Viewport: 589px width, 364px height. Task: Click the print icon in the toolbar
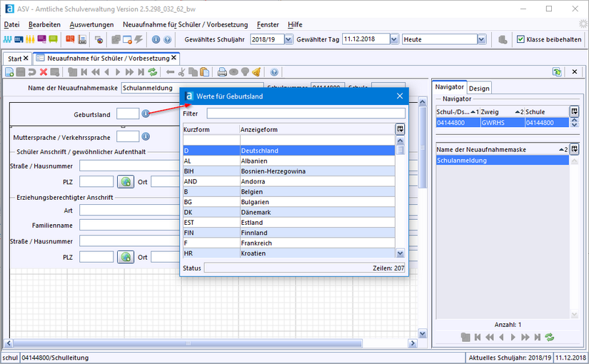click(222, 72)
